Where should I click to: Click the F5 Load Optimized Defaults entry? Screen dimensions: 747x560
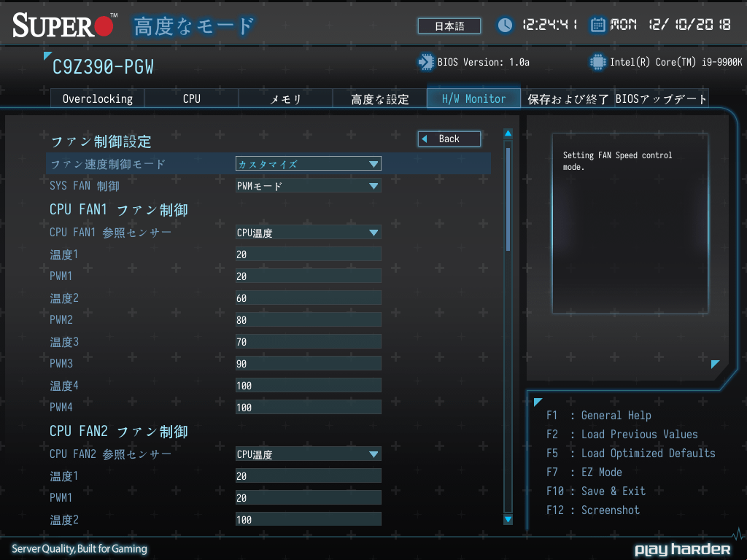click(631, 454)
